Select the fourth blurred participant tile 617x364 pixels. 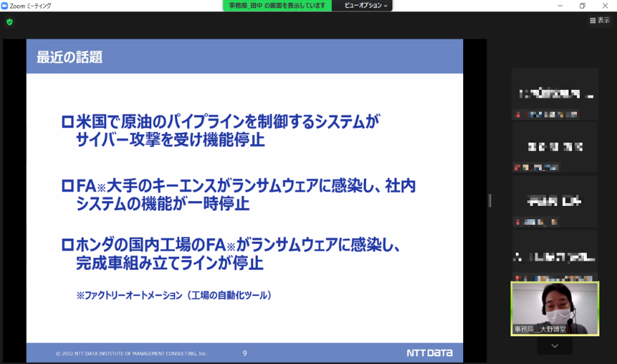point(554,254)
